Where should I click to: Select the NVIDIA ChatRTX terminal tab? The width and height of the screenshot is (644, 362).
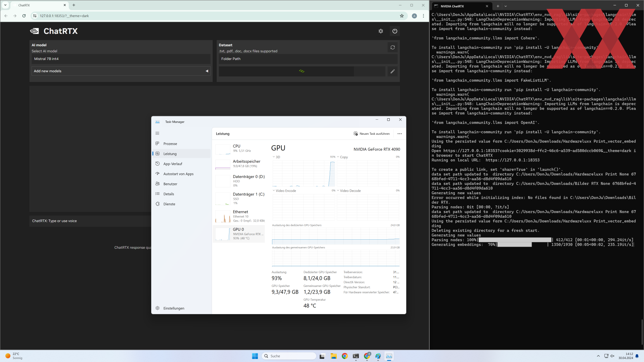(462, 6)
